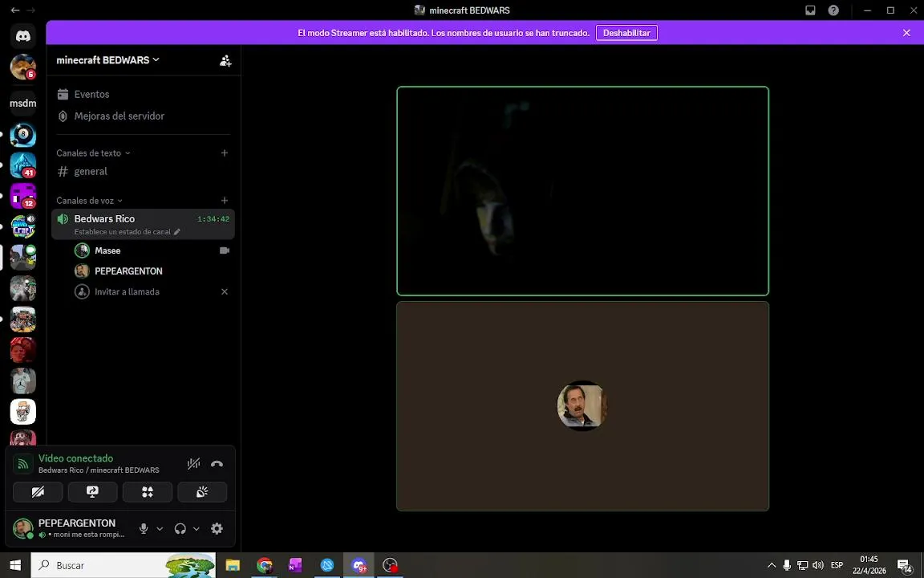Collapse Canales de texto category
Image resolution: width=924 pixels, height=578 pixels.
(x=93, y=153)
